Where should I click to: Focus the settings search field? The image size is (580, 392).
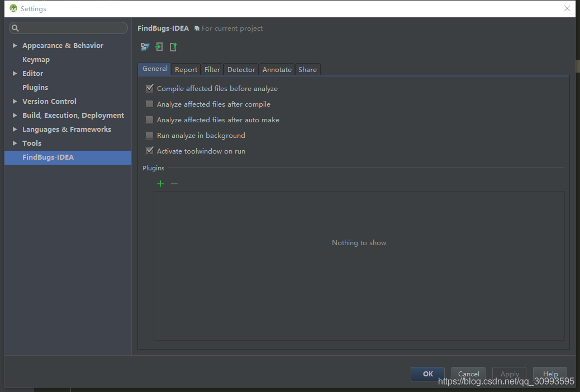68,28
